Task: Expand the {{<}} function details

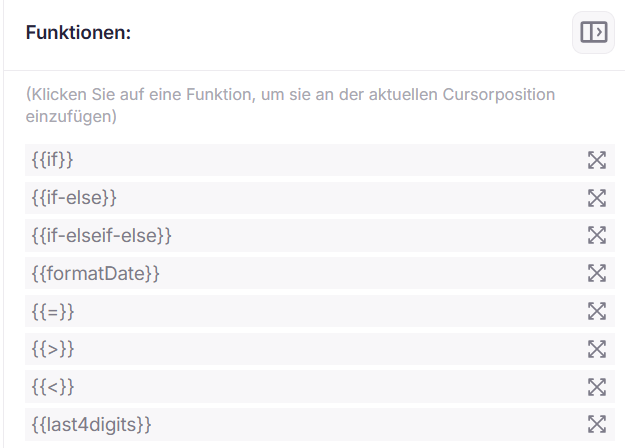Action: [597, 387]
